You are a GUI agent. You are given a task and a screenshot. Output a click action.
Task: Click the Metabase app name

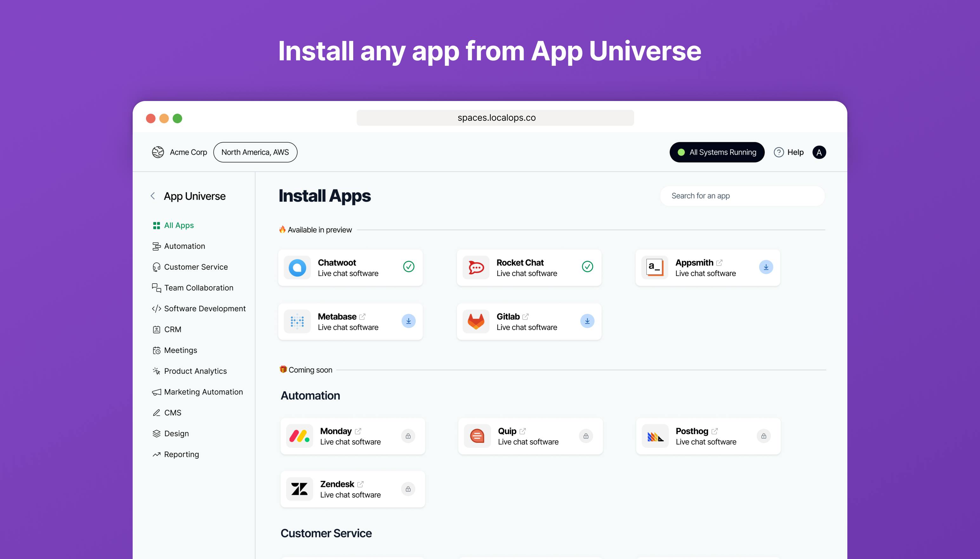(x=337, y=317)
